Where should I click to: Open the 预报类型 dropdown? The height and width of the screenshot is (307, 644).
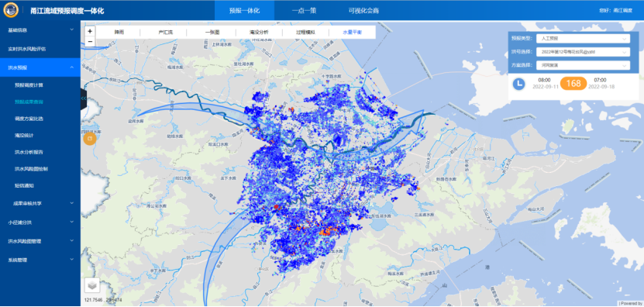click(583, 39)
